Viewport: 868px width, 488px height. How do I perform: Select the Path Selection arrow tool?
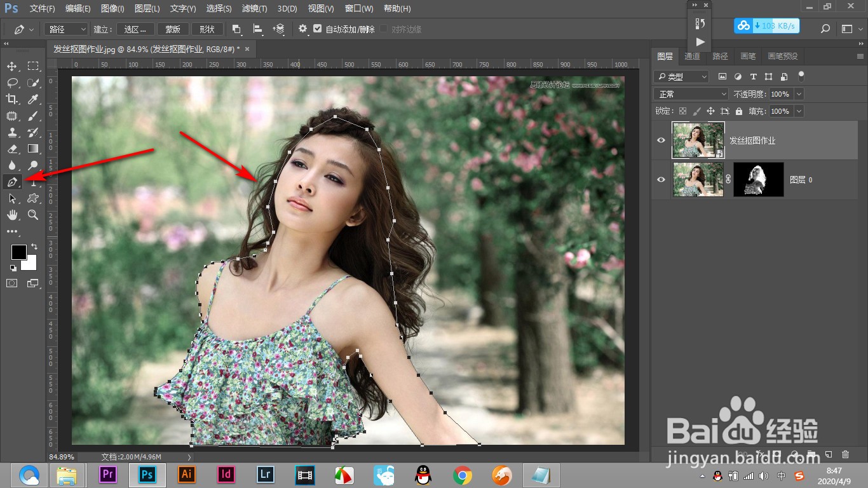tap(12, 198)
